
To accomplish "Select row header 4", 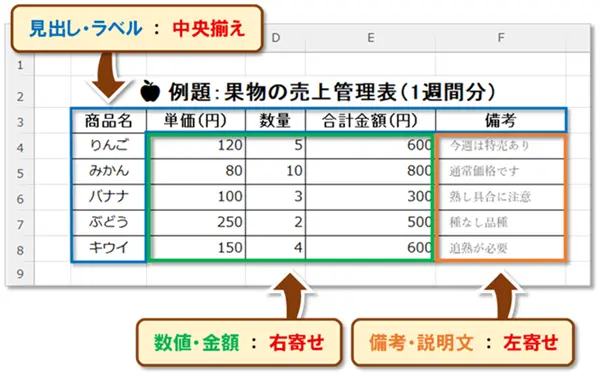I will click(x=20, y=147).
